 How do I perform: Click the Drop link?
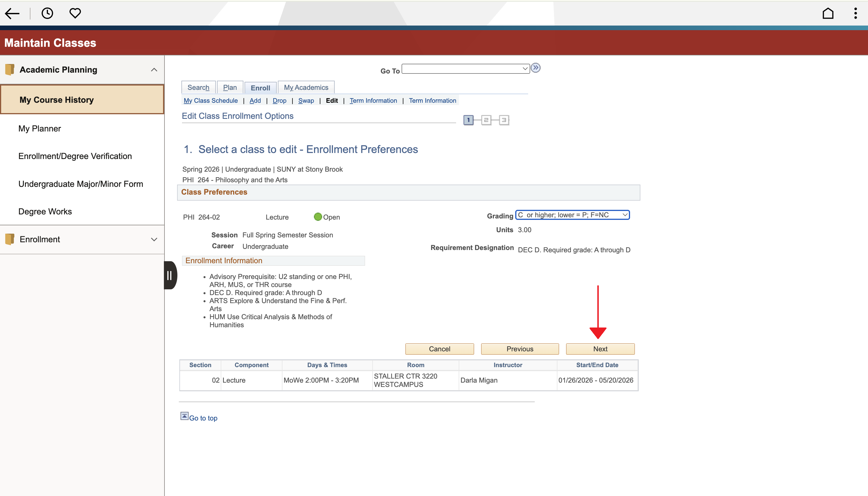pyautogui.click(x=279, y=100)
